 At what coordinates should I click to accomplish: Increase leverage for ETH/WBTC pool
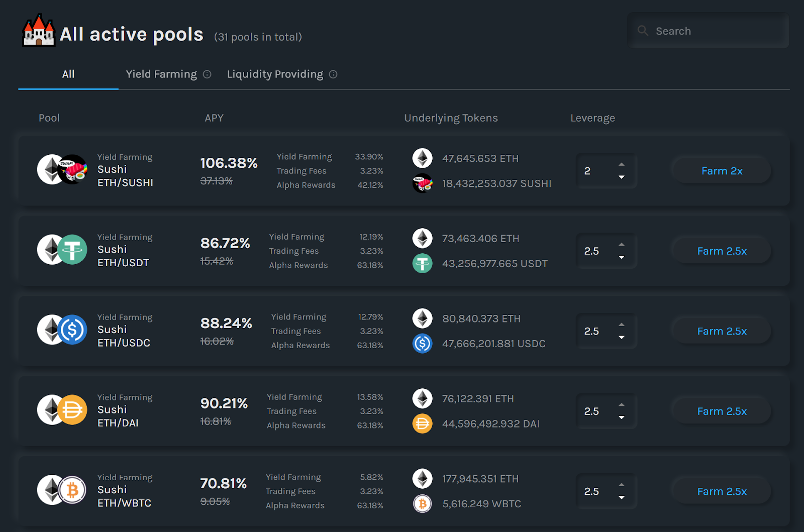[x=622, y=485]
